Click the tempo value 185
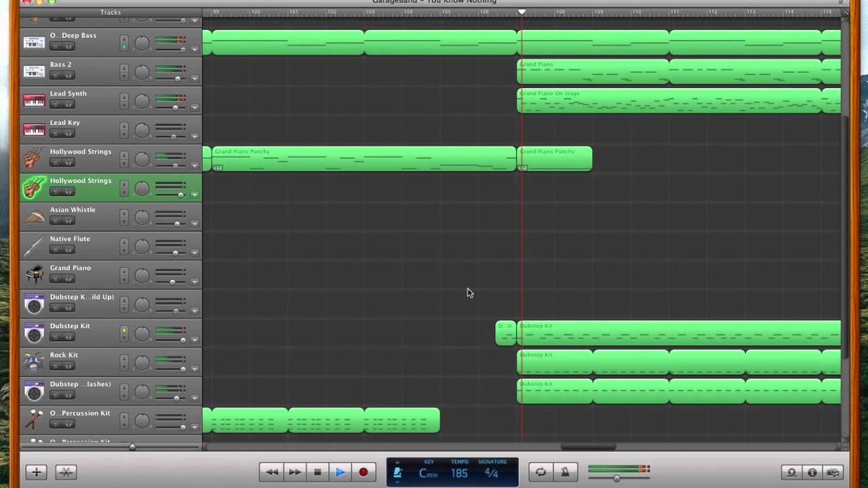The width and height of the screenshot is (868, 488). (459, 474)
